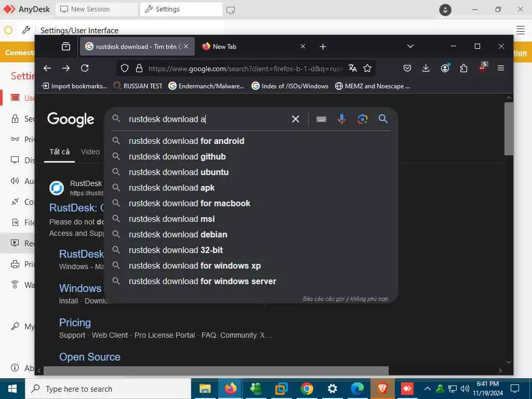
Task: Click Windows taskbar search box
Action: [108, 389]
